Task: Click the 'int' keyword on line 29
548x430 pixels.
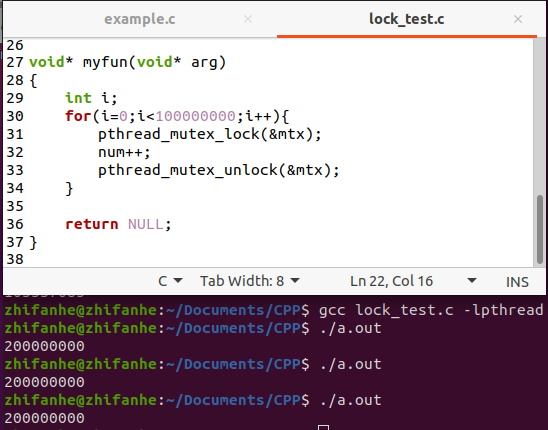Action: point(78,98)
